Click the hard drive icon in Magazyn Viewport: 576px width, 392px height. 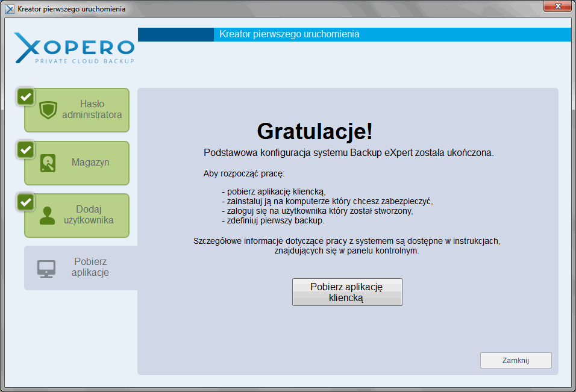[x=48, y=163]
